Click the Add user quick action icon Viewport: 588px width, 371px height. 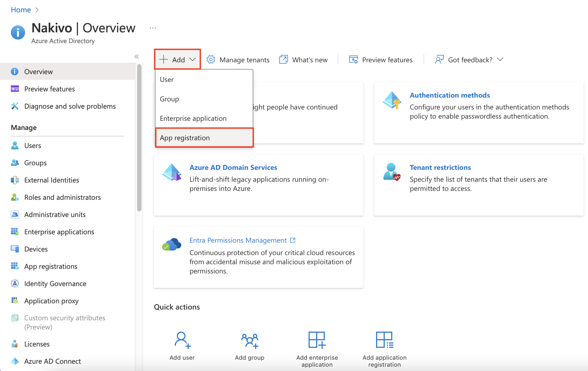(182, 340)
